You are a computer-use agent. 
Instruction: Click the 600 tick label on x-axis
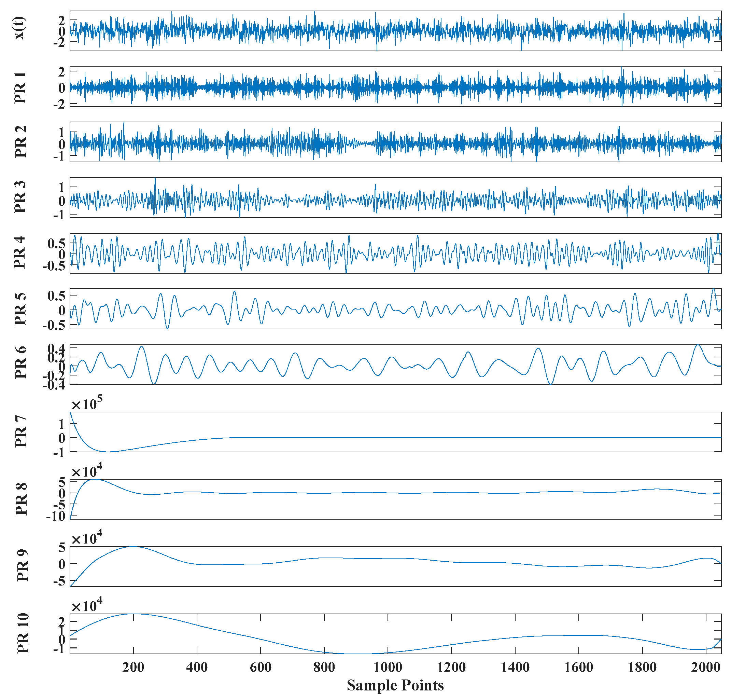click(260, 667)
